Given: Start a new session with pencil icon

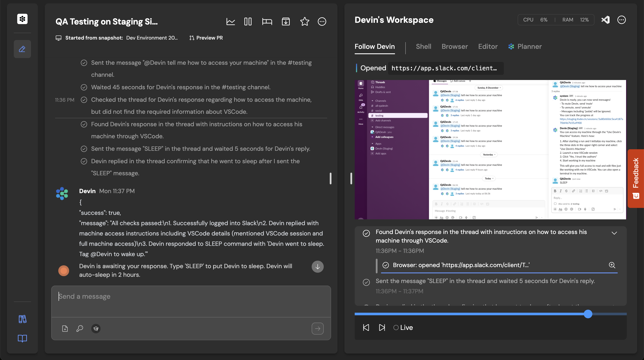Looking at the screenshot, I should tap(22, 49).
